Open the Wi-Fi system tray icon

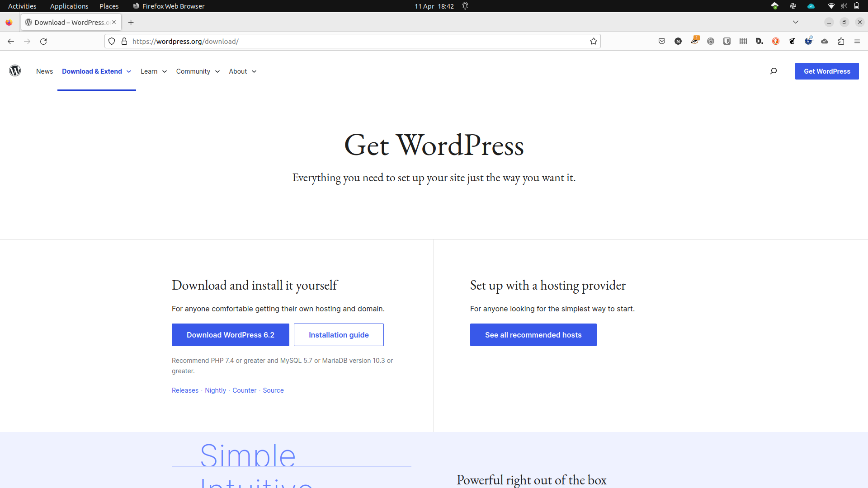point(831,6)
